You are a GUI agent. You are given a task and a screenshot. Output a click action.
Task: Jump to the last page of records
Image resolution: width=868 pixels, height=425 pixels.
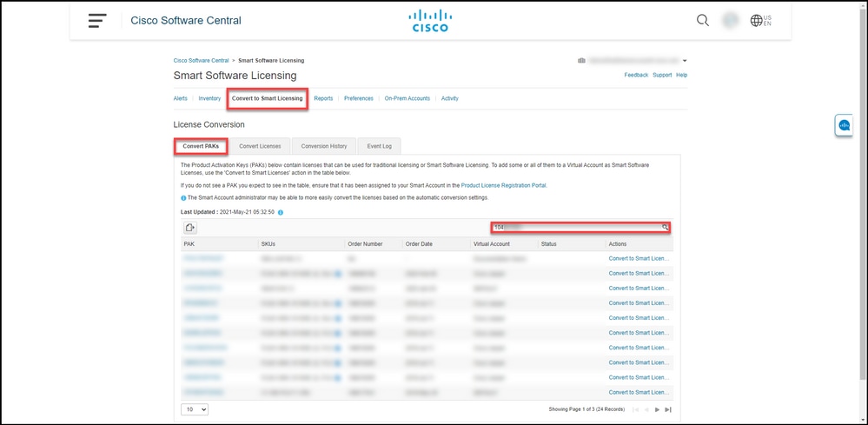(668, 408)
